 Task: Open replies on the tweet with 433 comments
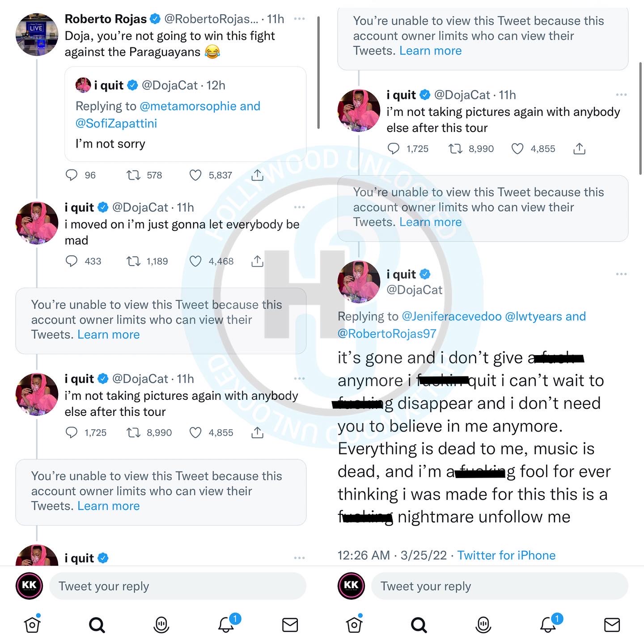click(72, 261)
